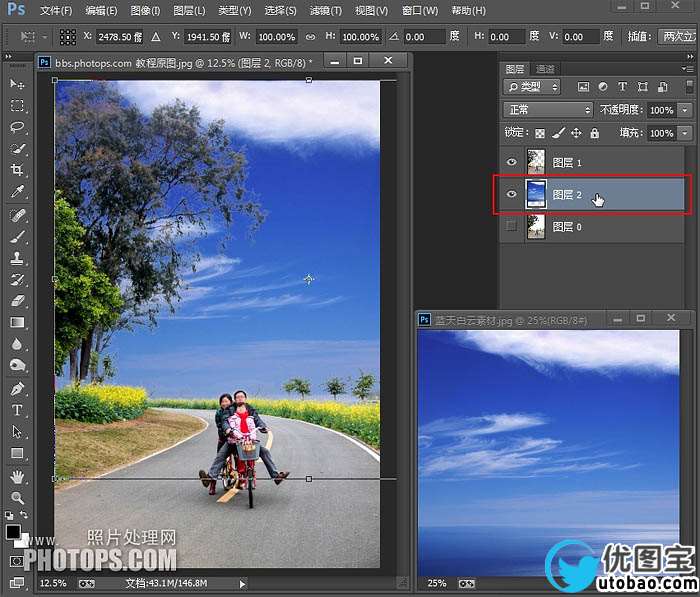Open the blend mode 正常 dropdown
Image resolution: width=700 pixels, height=597 pixels.
coord(548,109)
